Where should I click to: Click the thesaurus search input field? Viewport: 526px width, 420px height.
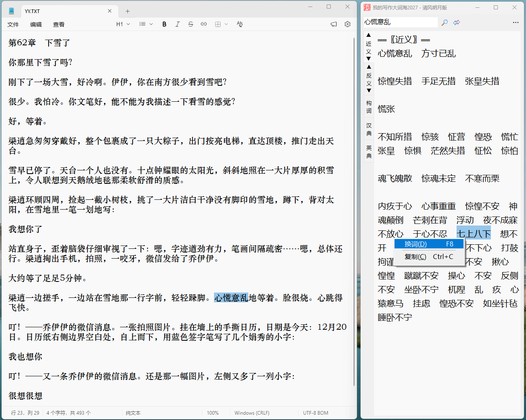[x=400, y=22]
